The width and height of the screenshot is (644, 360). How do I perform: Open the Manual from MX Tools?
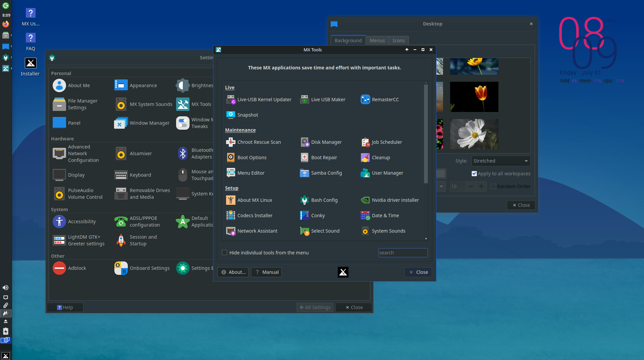point(267,272)
